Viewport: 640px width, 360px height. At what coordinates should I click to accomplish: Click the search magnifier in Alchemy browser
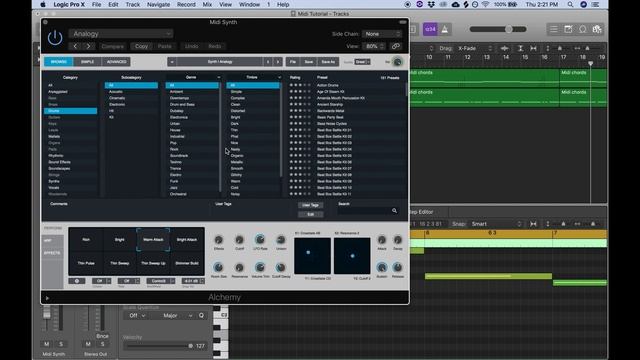394,211
